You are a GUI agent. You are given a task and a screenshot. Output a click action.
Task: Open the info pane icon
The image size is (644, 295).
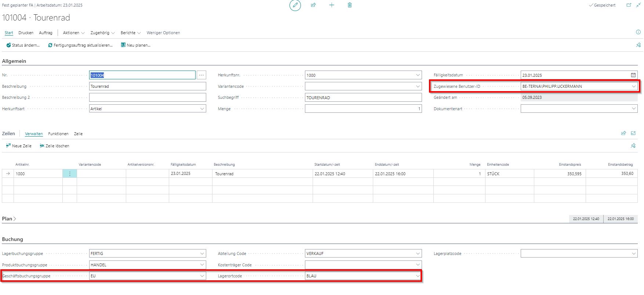(638, 32)
